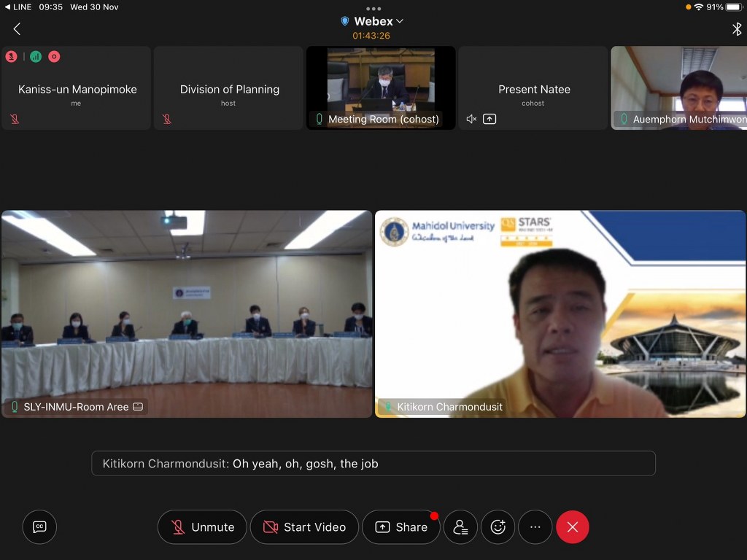Toggle closed captions with CC button

[39, 527]
